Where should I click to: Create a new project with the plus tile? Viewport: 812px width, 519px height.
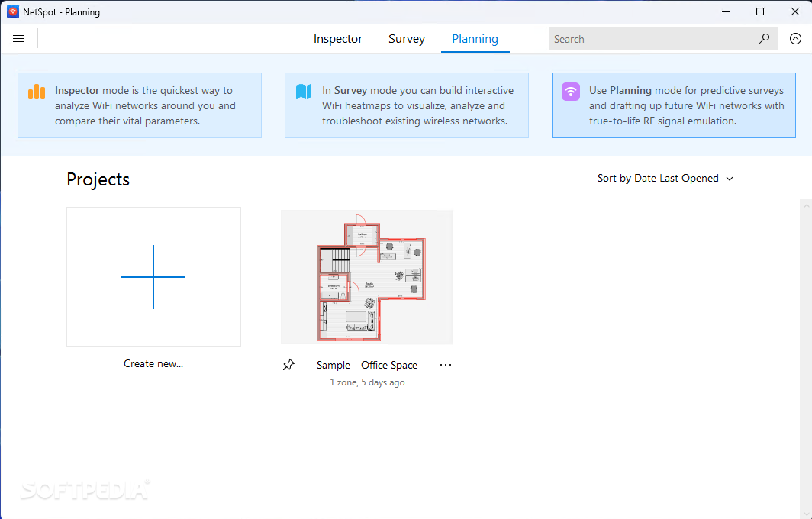pyautogui.click(x=153, y=277)
